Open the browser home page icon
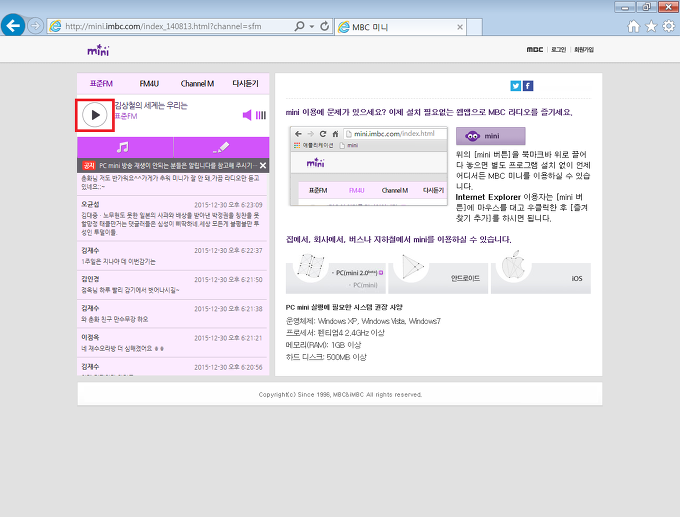Image resolution: width=680 pixels, height=517 pixels. (x=634, y=26)
